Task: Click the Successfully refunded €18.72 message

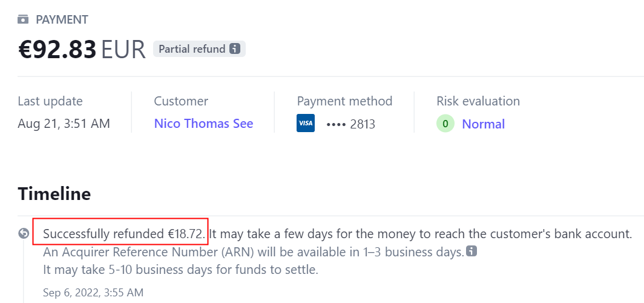Action: coord(125,233)
